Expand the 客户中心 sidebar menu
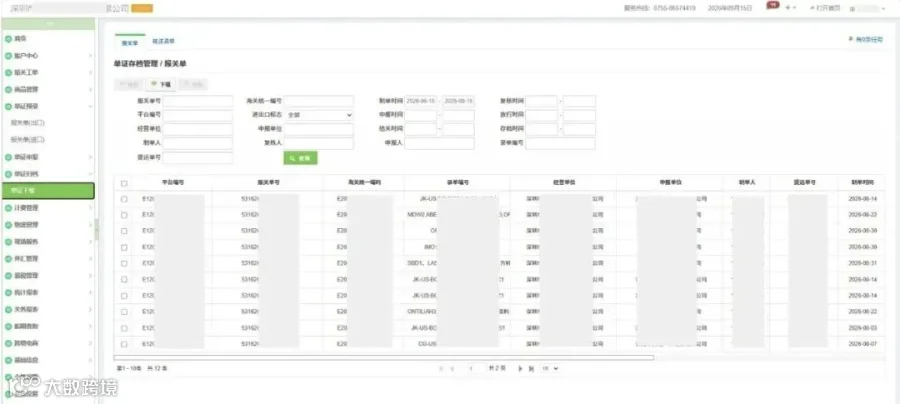 point(90,56)
